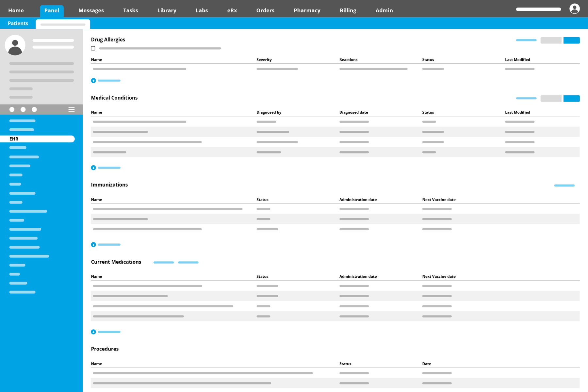The width and height of the screenshot is (588, 392).
Task: Go to the eRx tab
Action: (232, 10)
